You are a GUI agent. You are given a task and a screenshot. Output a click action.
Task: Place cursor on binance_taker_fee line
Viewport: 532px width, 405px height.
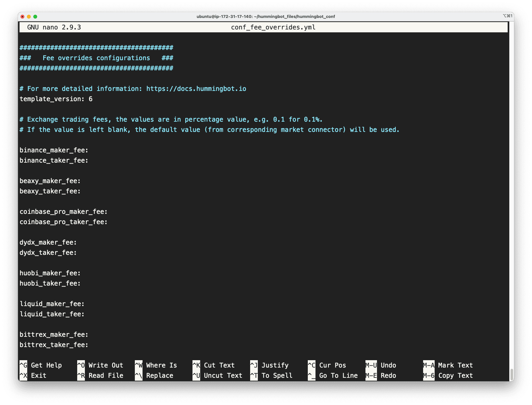54,160
